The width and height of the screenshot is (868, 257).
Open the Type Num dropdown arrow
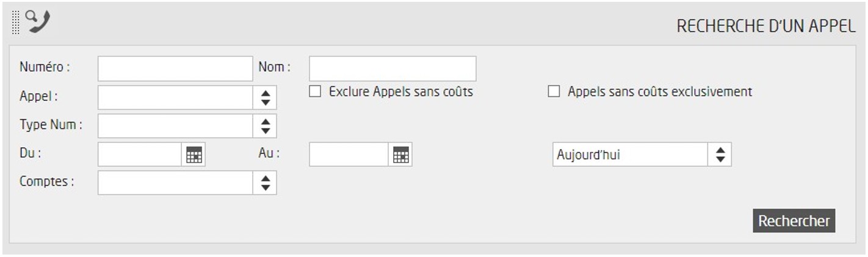click(265, 126)
